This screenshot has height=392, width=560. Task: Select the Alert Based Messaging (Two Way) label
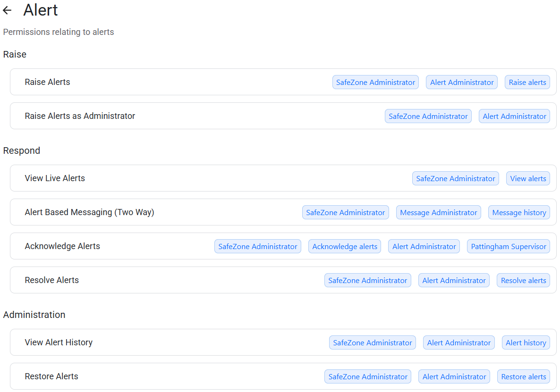89,212
